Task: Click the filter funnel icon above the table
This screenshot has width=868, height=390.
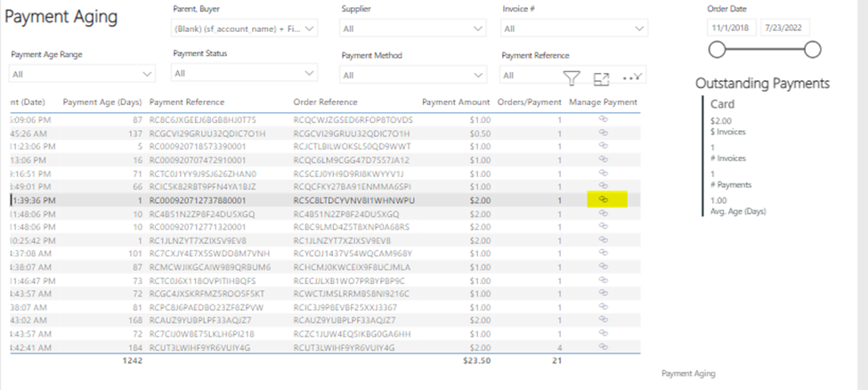Action: [572, 78]
